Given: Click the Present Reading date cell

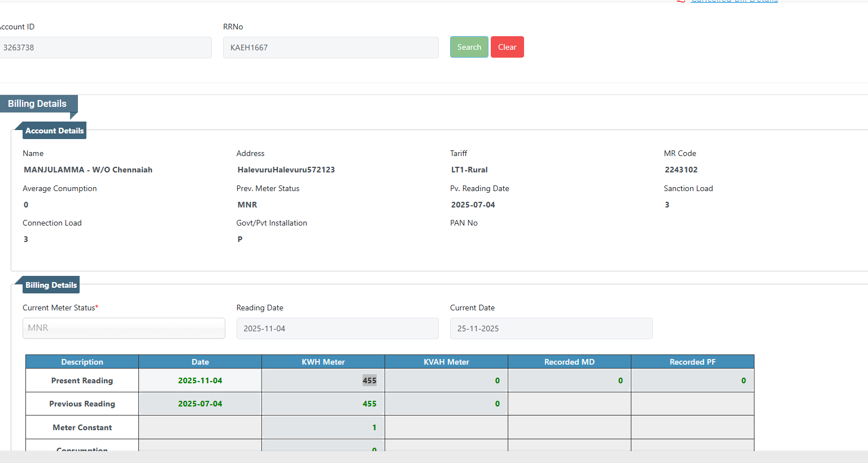Looking at the screenshot, I should coord(200,380).
